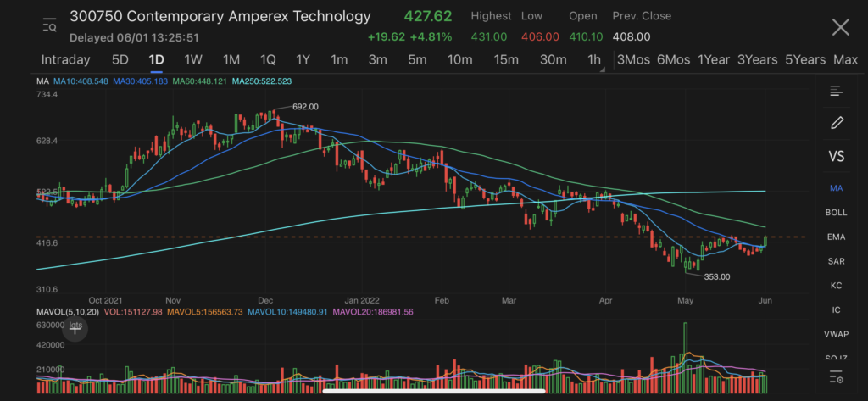Select the 1D timeframe tab
This screenshot has width=868, height=401.
tap(156, 60)
